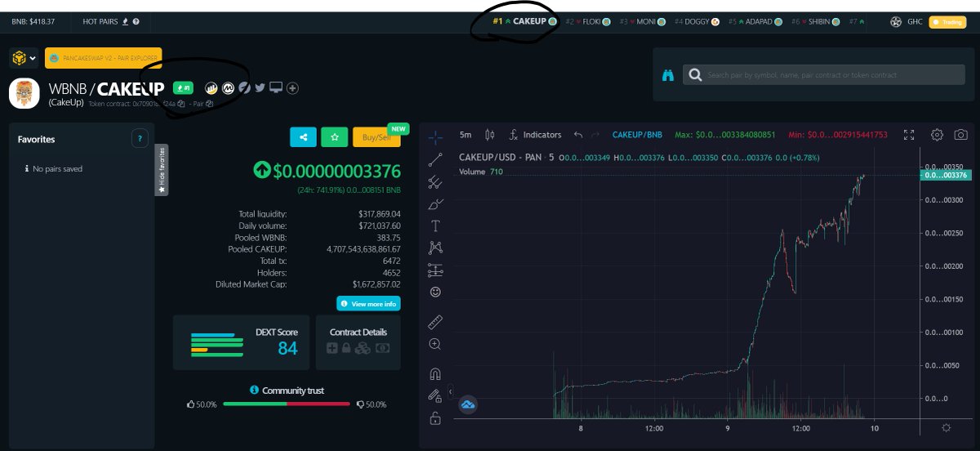The image size is (980, 451).
Task: Click the green #1 hot pair badge
Action: [183, 87]
